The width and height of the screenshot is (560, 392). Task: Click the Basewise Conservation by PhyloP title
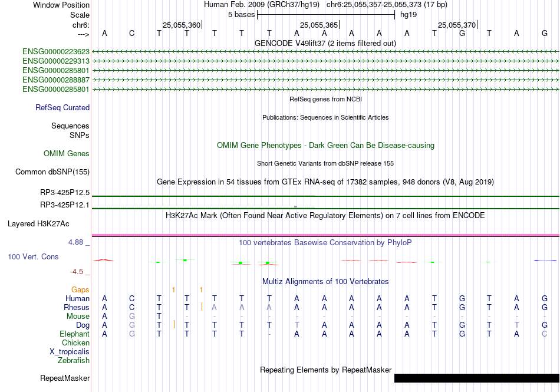tap(325, 242)
